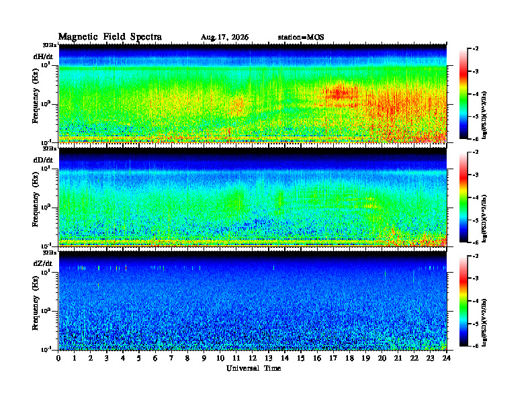Click the -4 tick on the dD/dt color bar
The width and height of the screenshot is (532, 411).
coord(476,197)
